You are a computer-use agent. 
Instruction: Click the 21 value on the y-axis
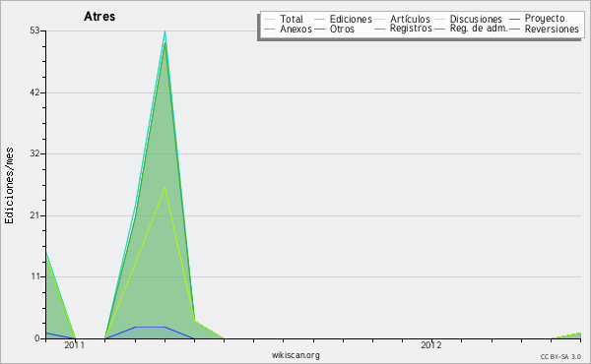click(34, 215)
